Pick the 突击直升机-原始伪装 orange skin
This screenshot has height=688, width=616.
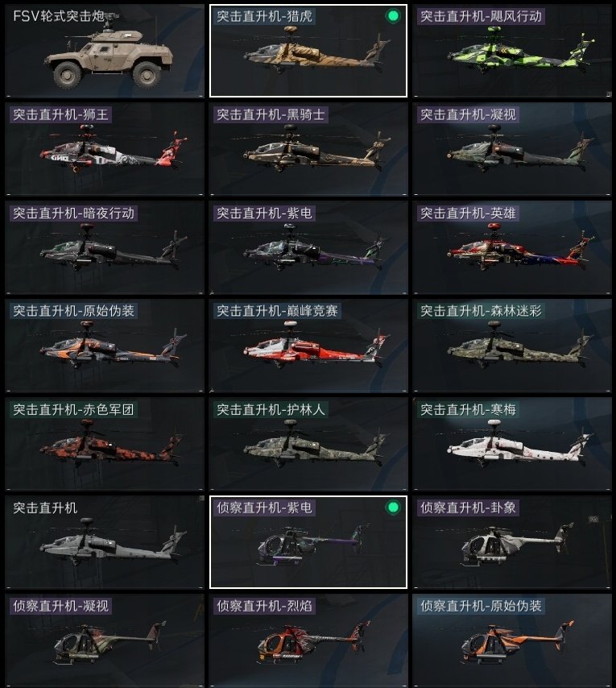(x=105, y=346)
